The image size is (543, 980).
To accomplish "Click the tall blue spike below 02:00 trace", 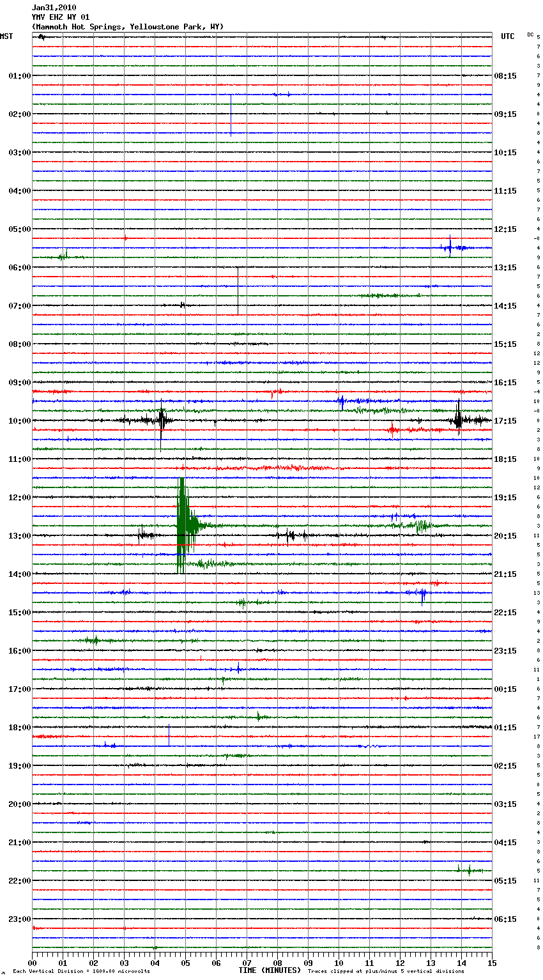I will [x=231, y=115].
